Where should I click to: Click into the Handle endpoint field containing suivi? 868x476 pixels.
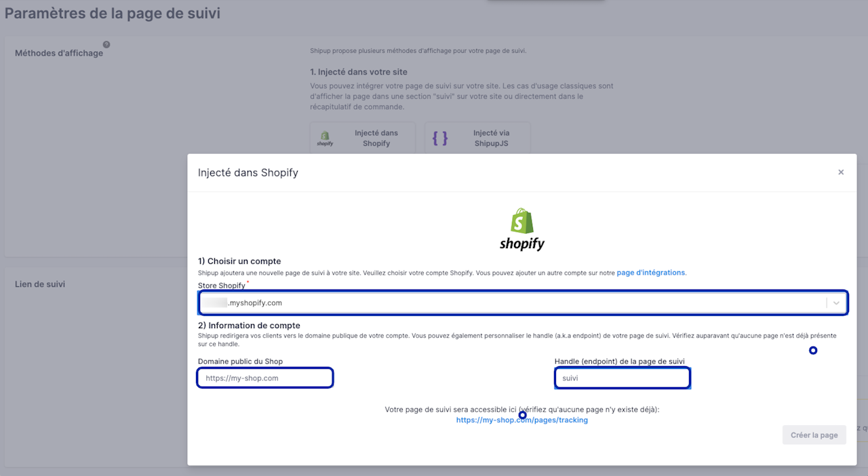pyautogui.click(x=623, y=378)
